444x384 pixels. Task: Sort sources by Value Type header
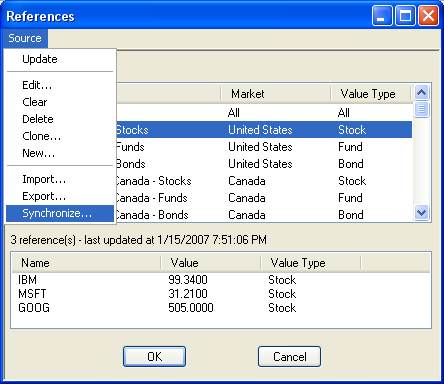pos(370,94)
